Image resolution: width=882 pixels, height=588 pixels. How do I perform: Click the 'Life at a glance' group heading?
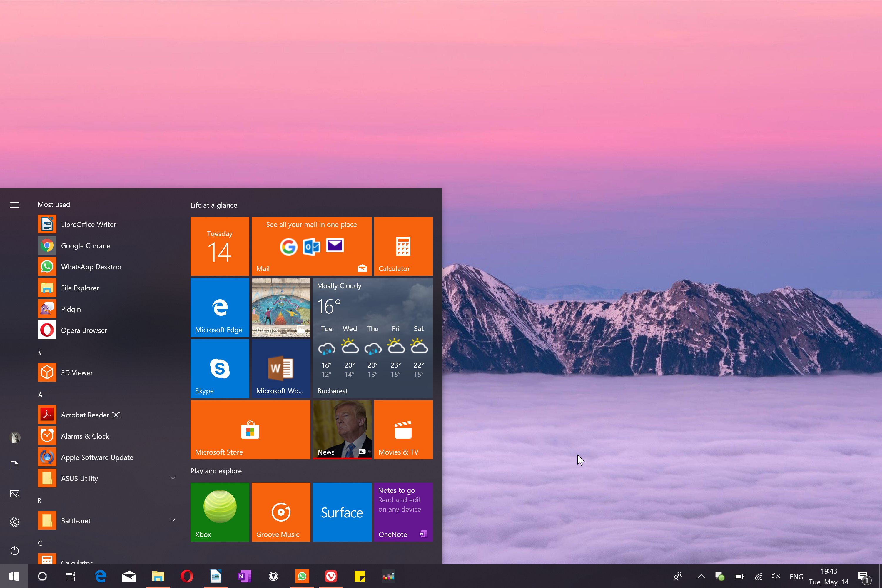pos(214,205)
